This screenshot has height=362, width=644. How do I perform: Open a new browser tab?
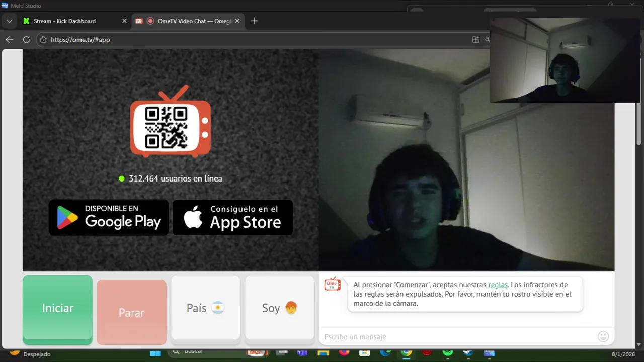(254, 21)
